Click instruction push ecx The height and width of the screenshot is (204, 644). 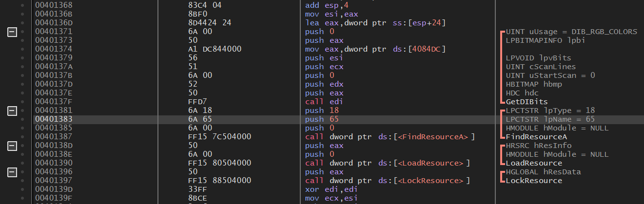pyautogui.click(x=323, y=67)
